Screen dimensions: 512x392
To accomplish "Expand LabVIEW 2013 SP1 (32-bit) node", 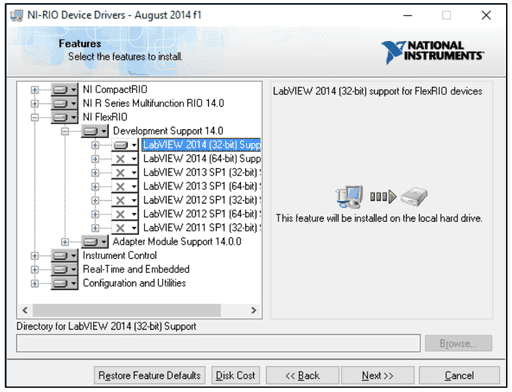I will pyautogui.click(x=95, y=173).
